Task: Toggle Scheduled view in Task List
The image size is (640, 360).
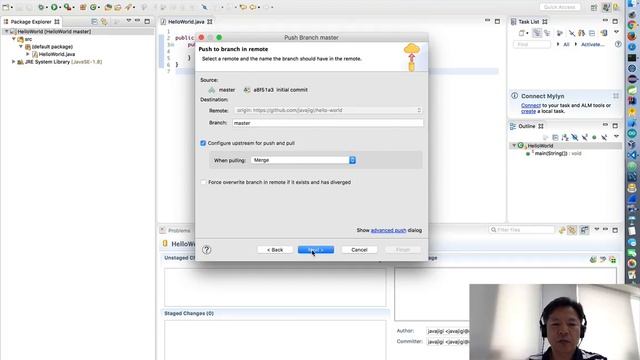Action: coord(547,33)
